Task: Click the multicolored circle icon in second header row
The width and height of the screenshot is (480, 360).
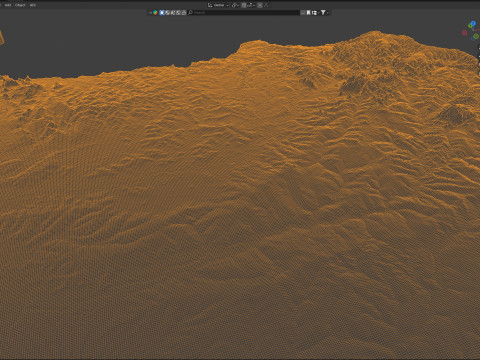Action: 155,12
